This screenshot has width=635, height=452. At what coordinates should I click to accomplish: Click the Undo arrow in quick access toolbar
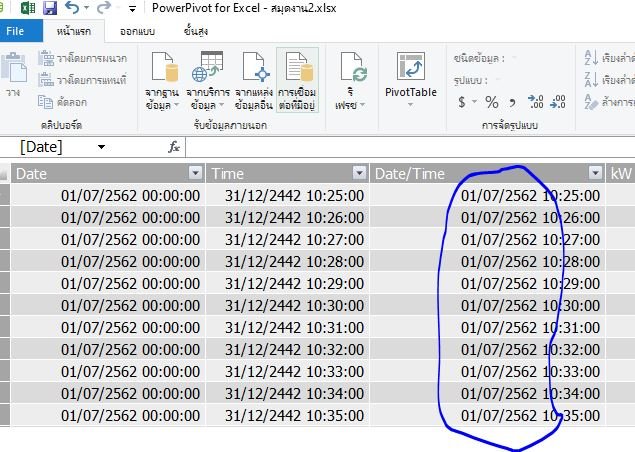pos(70,9)
